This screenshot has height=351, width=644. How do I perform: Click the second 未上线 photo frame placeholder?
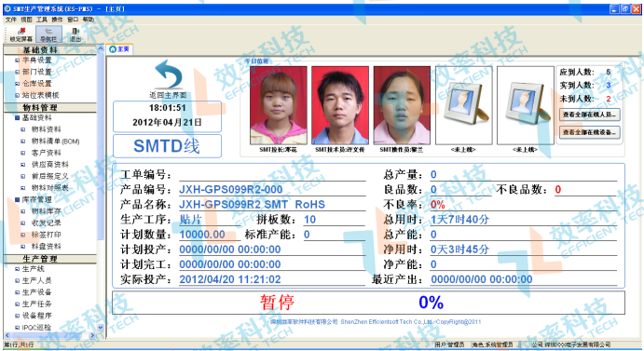[x=526, y=105]
